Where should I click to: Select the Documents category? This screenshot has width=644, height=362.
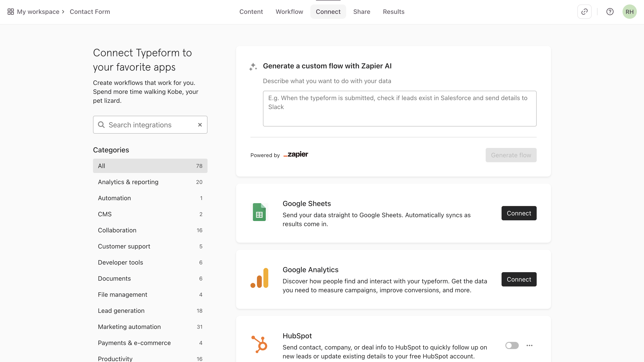150,278
